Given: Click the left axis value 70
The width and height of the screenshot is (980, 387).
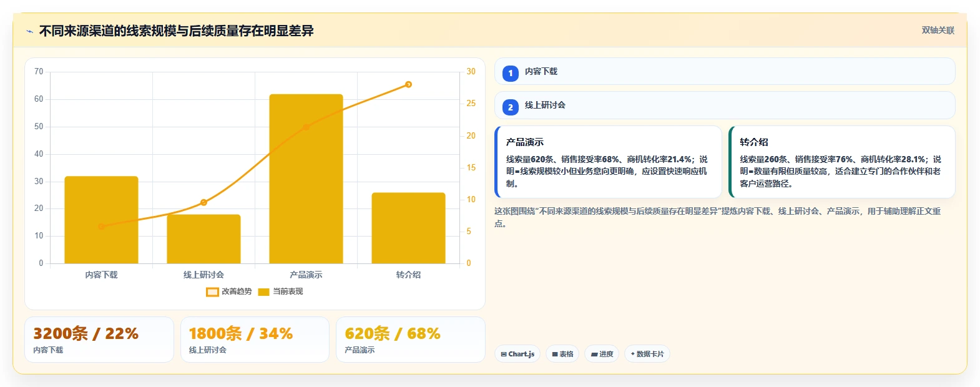Looking at the screenshot, I should click(39, 72).
